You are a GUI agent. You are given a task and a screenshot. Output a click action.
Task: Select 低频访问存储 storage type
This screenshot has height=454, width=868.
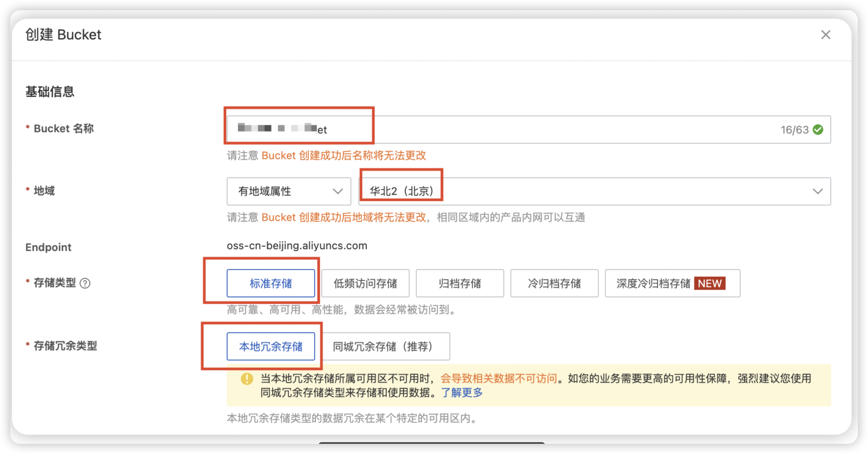(365, 283)
